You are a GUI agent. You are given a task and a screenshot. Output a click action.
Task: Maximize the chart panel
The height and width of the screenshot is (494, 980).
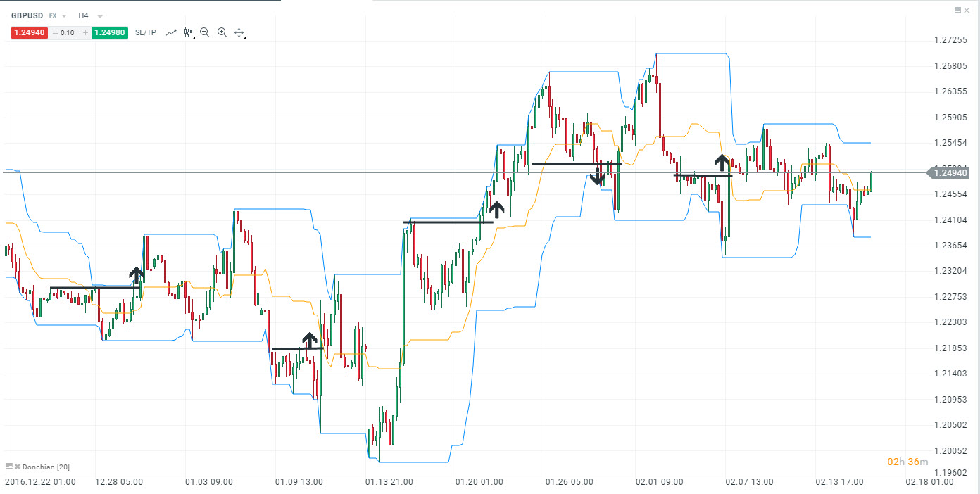tap(957, 10)
